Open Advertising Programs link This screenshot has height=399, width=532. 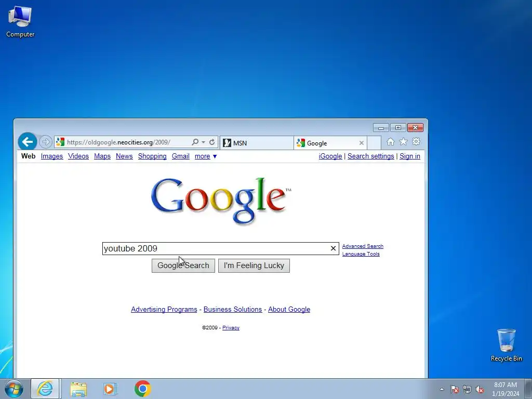[164, 309]
